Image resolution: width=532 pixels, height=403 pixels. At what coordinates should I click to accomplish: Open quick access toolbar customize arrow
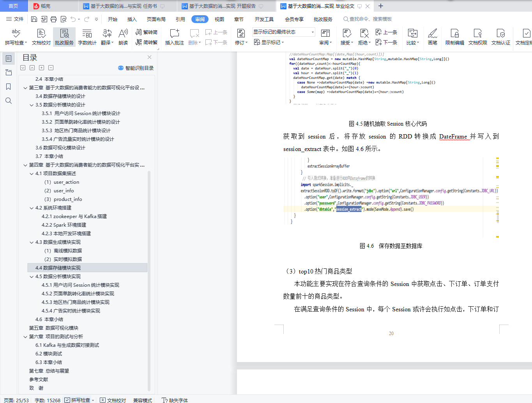96,19
